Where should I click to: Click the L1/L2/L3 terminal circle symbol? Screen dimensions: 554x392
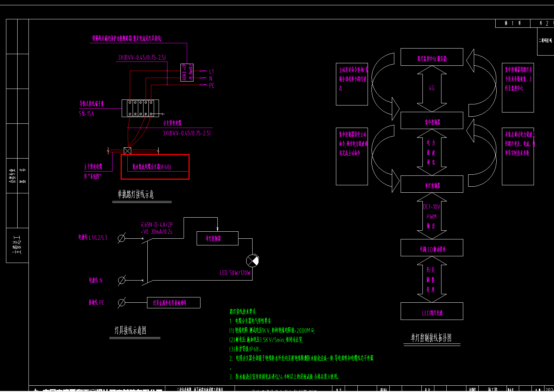point(121,238)
